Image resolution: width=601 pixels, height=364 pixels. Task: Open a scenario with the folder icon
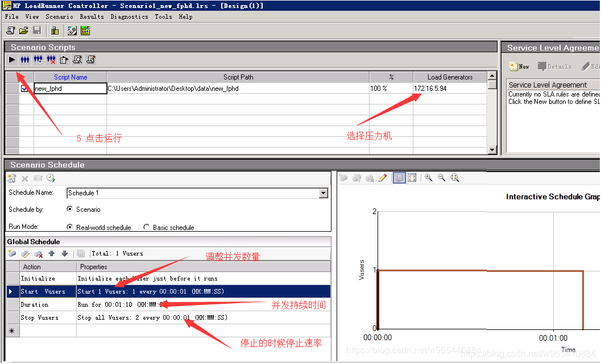point(24,31)
